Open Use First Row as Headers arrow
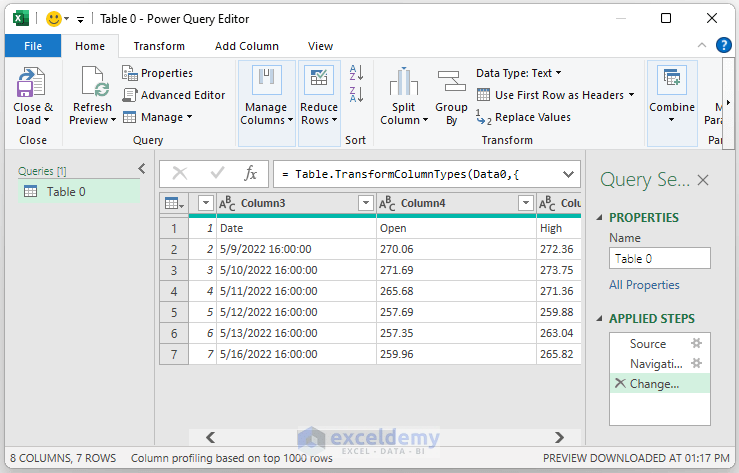739x473 pixels. (x=631, y=95)
